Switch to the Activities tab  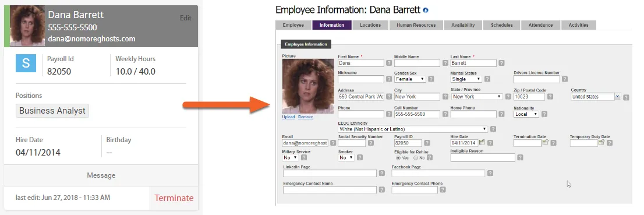(x=578, y=25)
